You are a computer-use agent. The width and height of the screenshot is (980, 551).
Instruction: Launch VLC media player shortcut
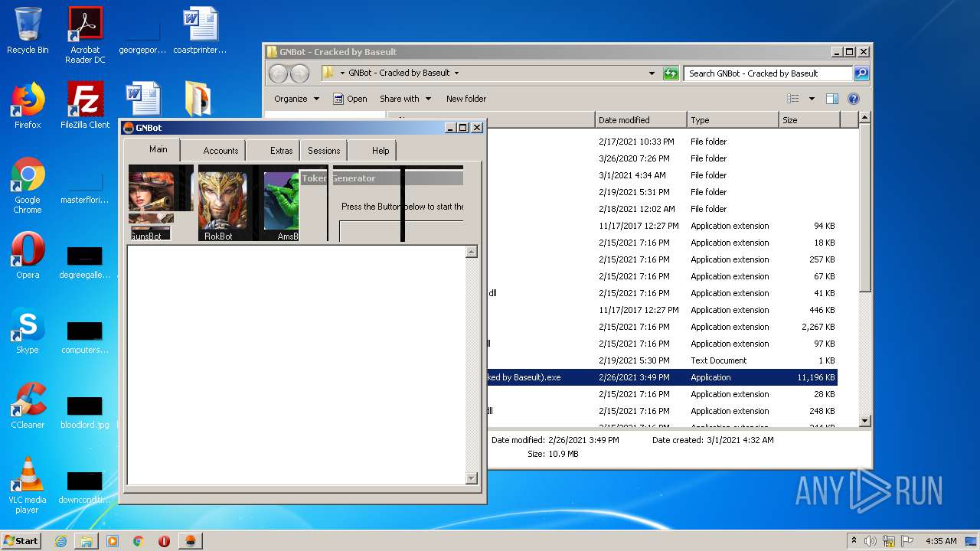click(28, 485)
